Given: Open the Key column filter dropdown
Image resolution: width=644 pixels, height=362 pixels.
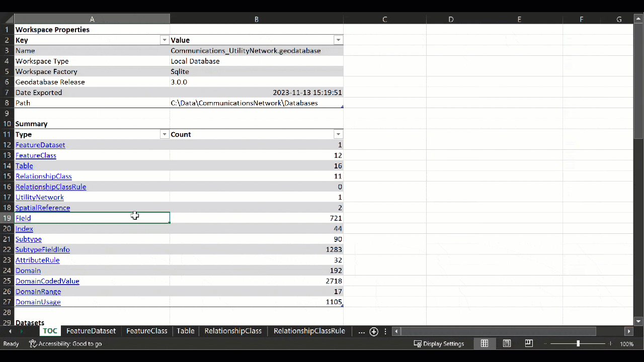Looking at the screenshot, I should (164, 40).
